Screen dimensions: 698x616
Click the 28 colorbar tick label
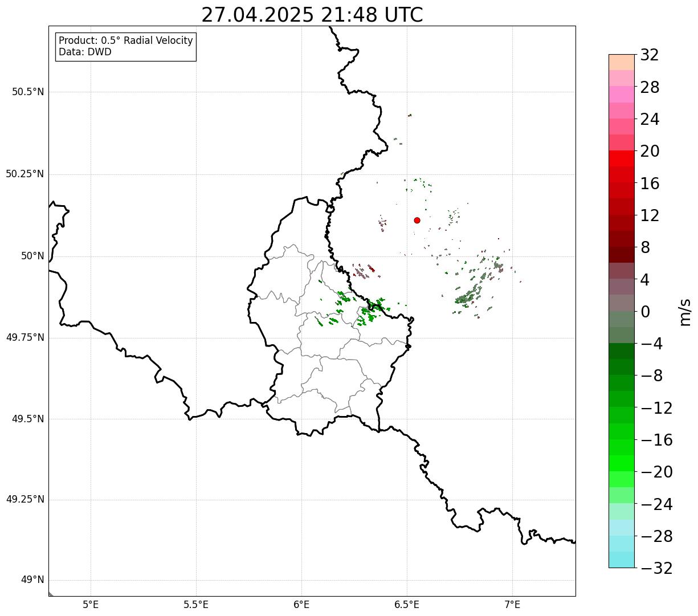(x=650, y=87)
